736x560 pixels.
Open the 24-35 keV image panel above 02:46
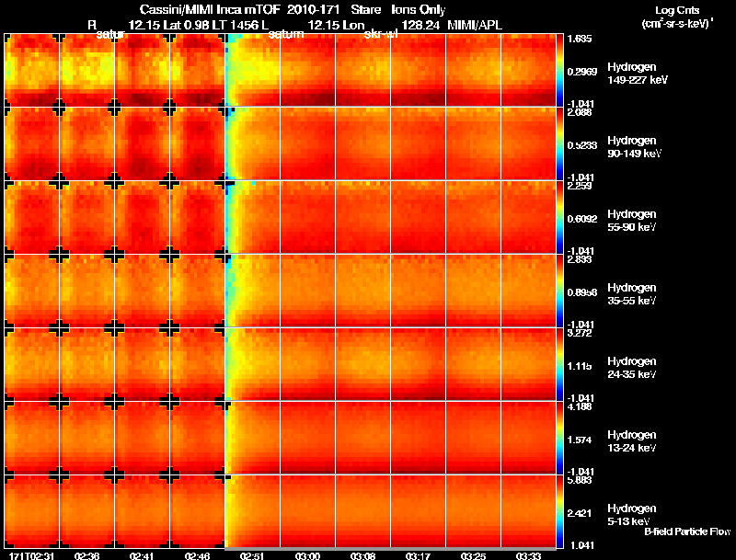click(197, 364)
